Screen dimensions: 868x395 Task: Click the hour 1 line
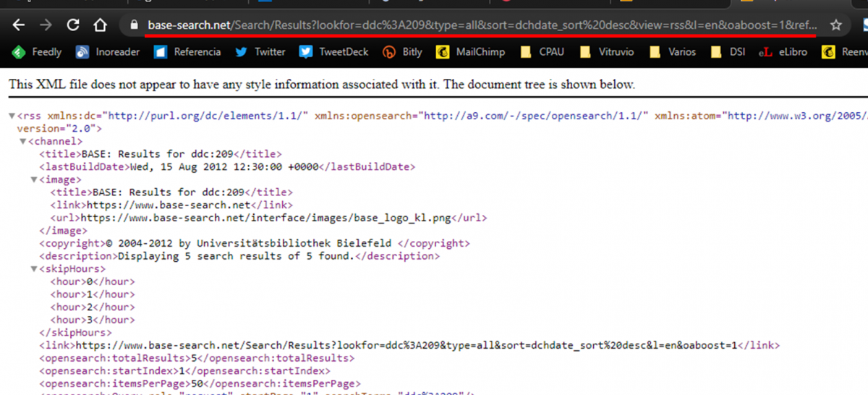(93, 294)
